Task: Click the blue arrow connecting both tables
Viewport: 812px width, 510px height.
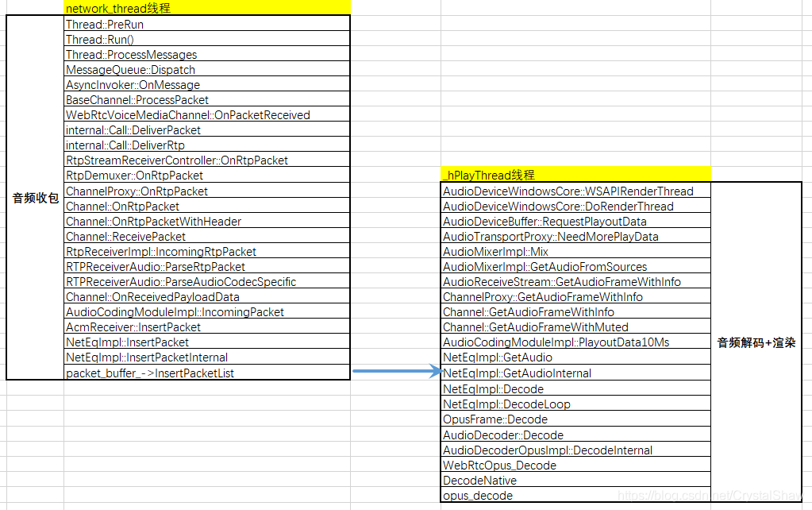Action: point(395,371)
